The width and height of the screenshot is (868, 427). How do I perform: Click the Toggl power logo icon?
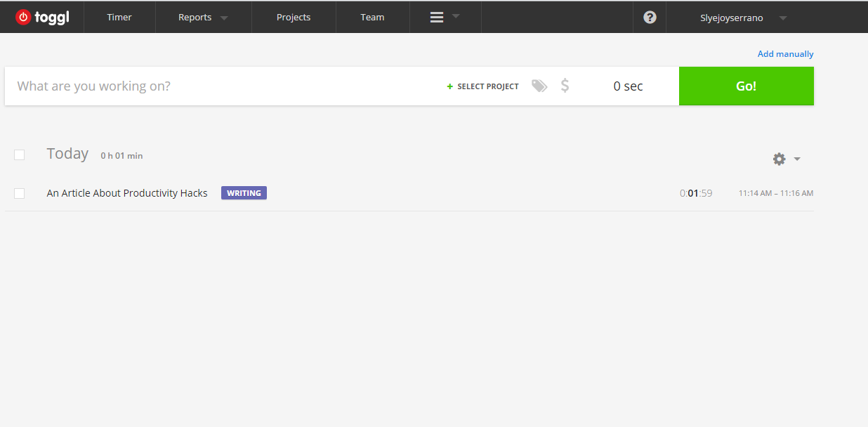(23, 17)
